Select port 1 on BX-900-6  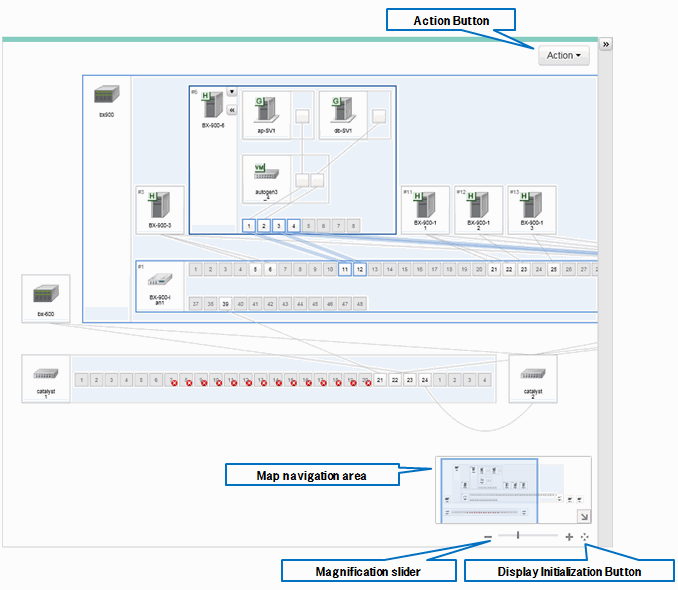248,226
